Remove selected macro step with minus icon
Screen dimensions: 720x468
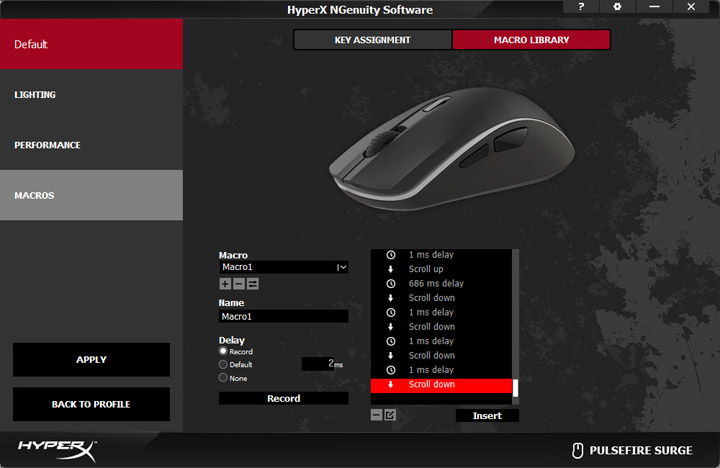[x=376, y=415]
